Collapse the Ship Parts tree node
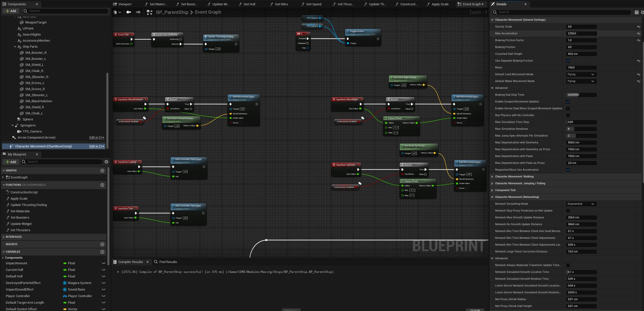The width and height of the screenshot is (644, 311). tap(15, 47)
